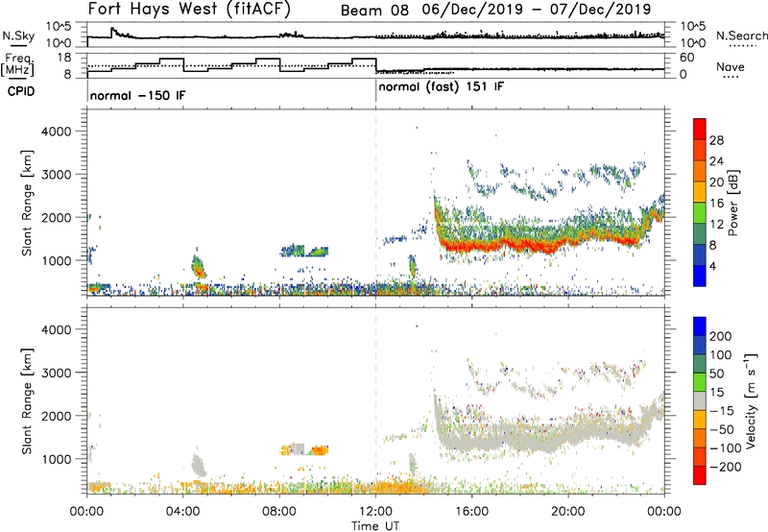Click the '12' value on Power color bar
768x532 pixels.
(x=716, y=225)
